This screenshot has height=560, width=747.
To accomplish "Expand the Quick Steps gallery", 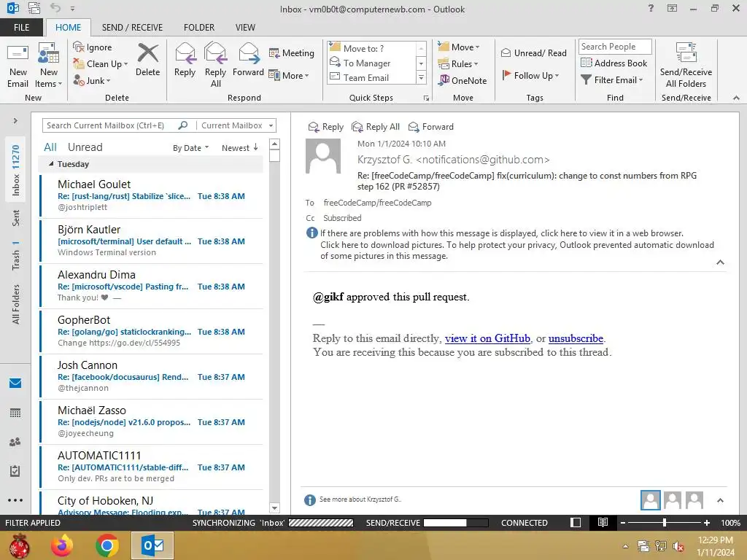I will click(421, 77).
